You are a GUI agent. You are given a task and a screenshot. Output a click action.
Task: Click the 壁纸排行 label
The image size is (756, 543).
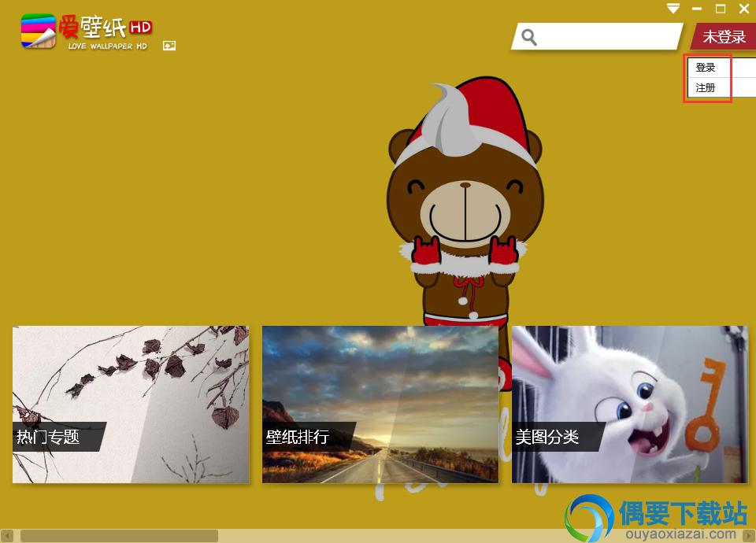click(298, 437)
